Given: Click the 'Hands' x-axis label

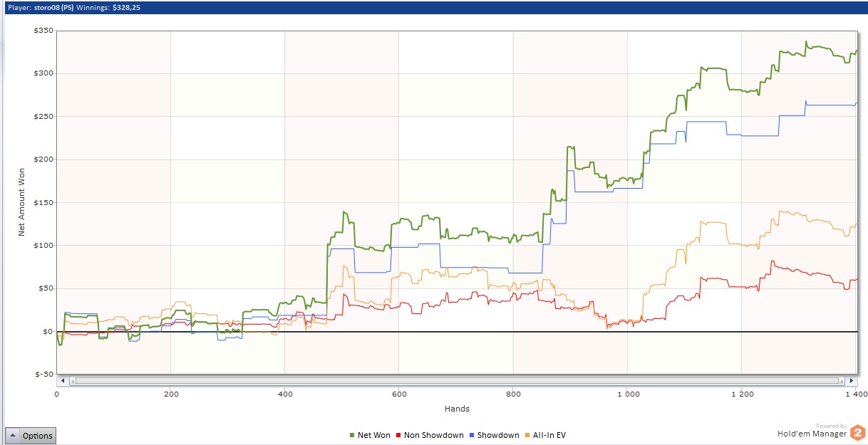Looking at the screenshot, I should (x=456, y=409).
